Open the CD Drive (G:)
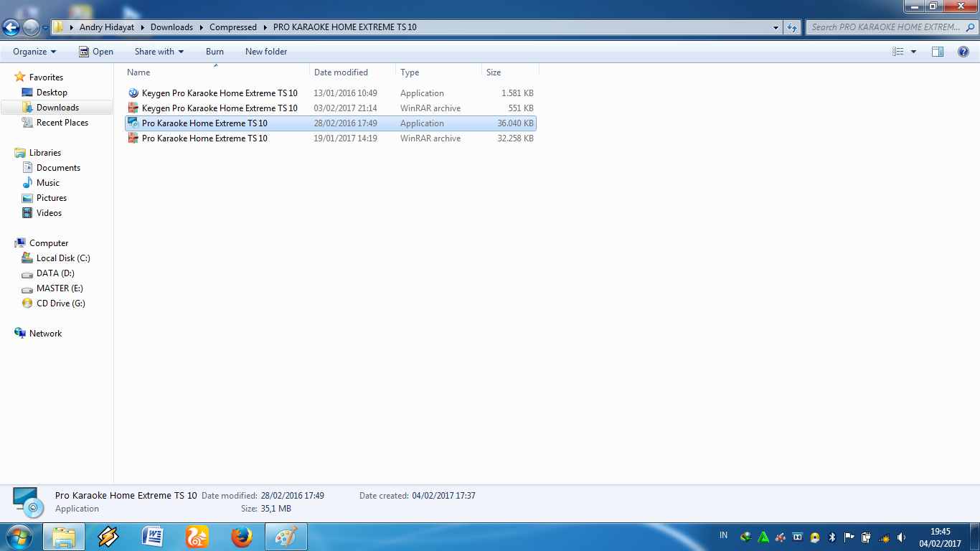This screenshot has height=551, width=980. [60, 303]
